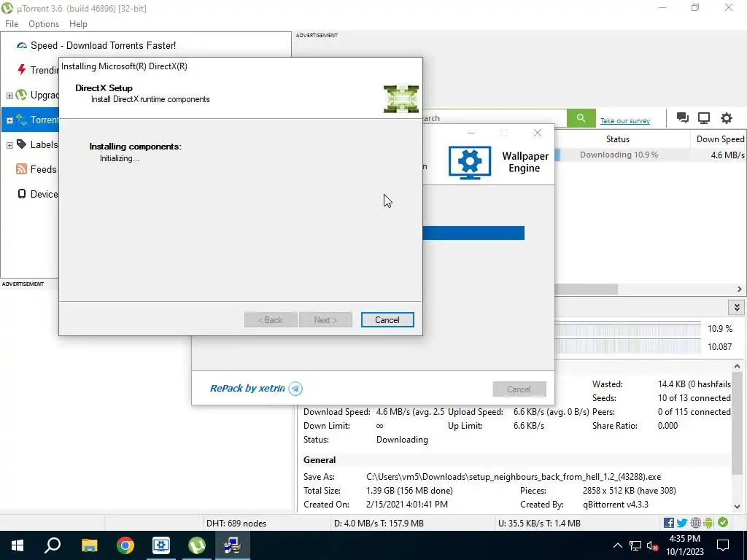Screen dimensions: 747x560
Task: Click the Wallpaper Engine logo in the installer
Action: click(470, 163)
